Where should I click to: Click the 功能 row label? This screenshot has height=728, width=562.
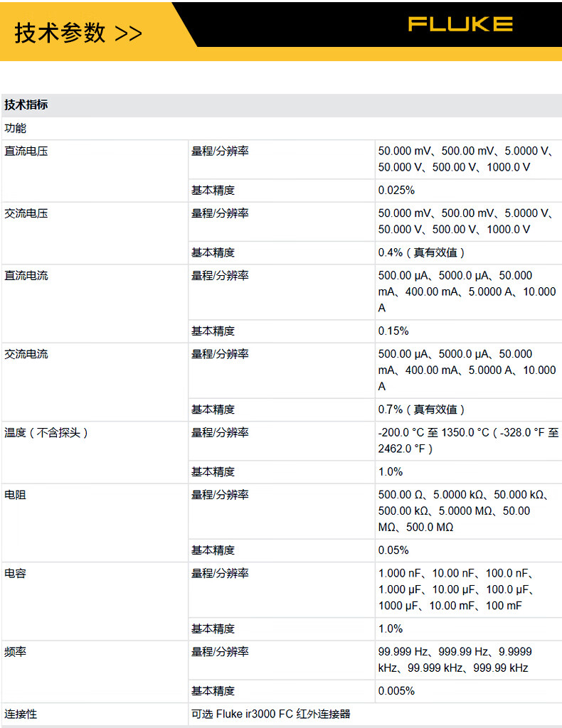(16, 128)
